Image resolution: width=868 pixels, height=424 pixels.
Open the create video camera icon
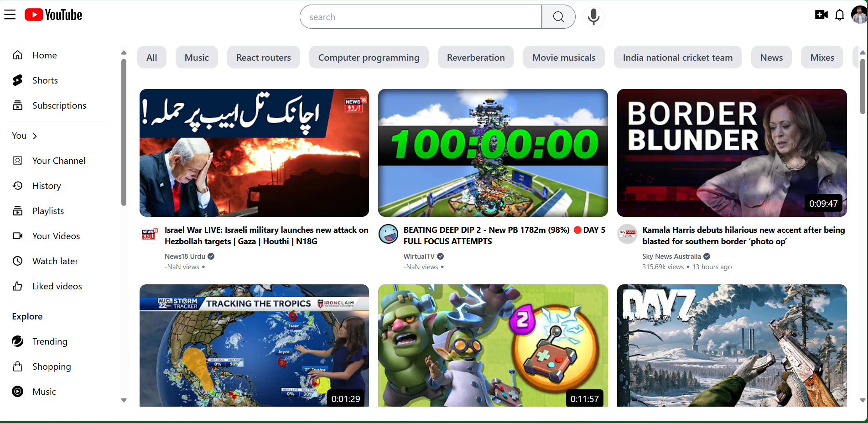[x=821, y=15]
